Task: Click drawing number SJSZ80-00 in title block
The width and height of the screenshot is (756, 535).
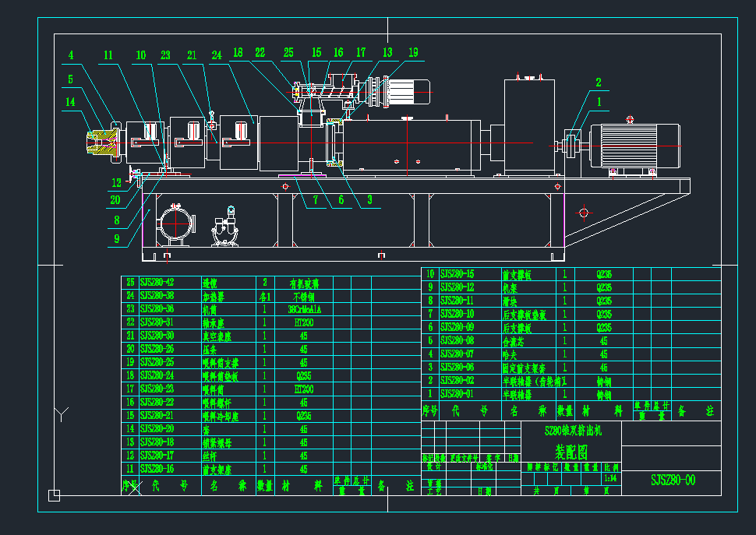Action: point(673,480)
